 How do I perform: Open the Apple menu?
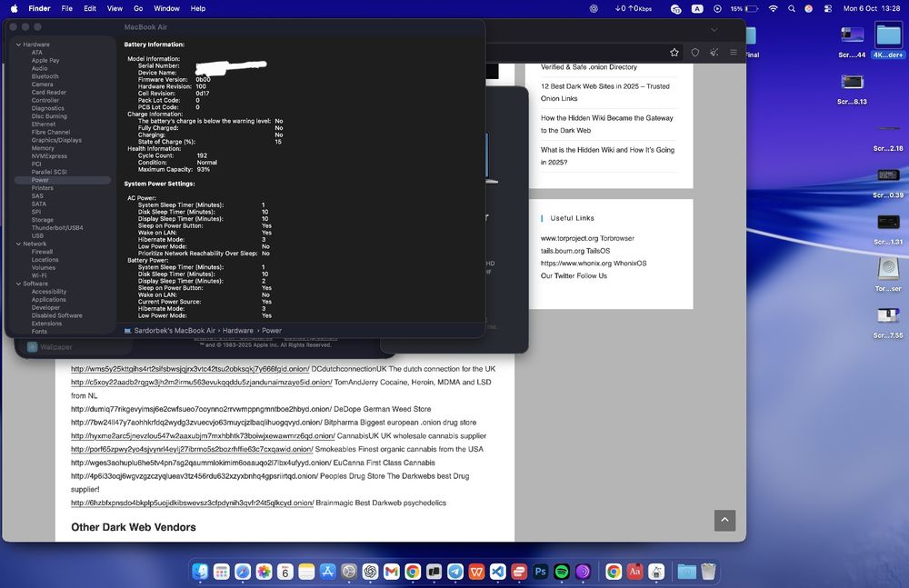14,9
